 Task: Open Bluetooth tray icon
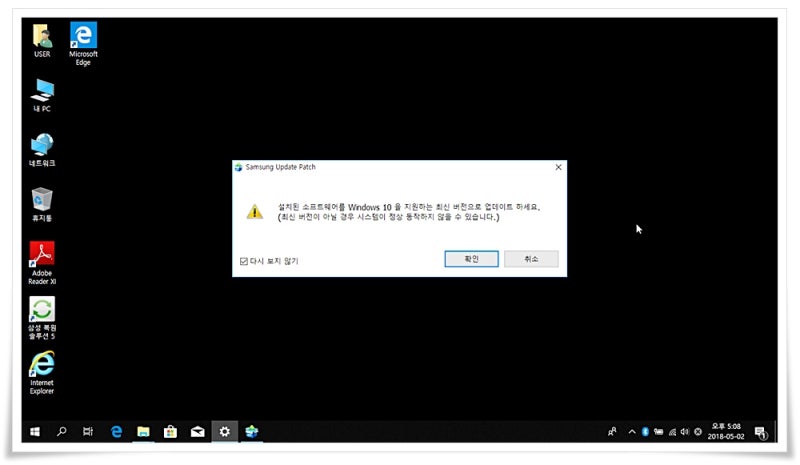click(x=645, y=432)
